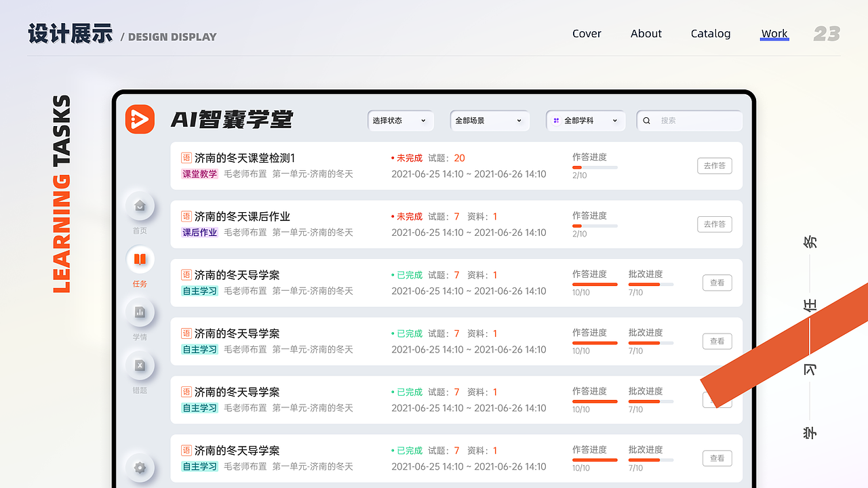Screen dimensions: 868x488
Task: Select the 首页 home icon in sidebar
Action: click(x=140, y=205)
